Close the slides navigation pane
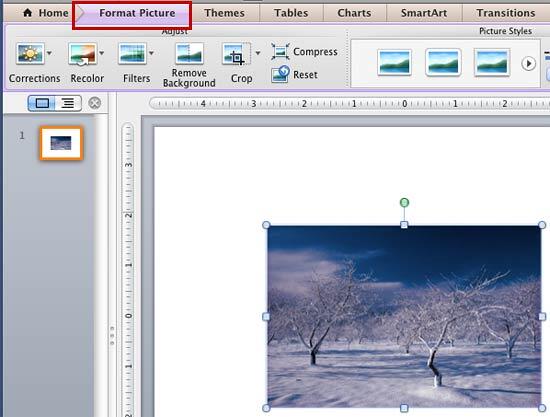The width and height of the screenshot is (550, 417). 94,103
